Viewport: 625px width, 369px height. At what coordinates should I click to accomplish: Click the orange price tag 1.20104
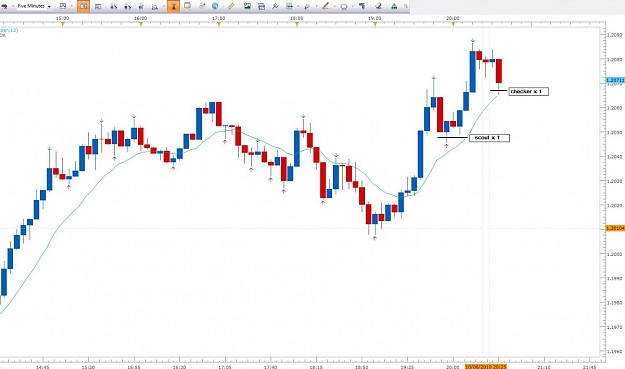point(615,228)
